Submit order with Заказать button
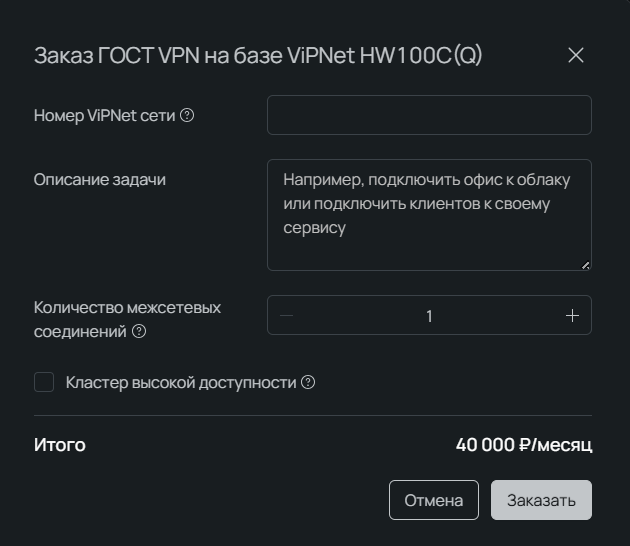Screen dimensions: 630x546 pos(541,500)
